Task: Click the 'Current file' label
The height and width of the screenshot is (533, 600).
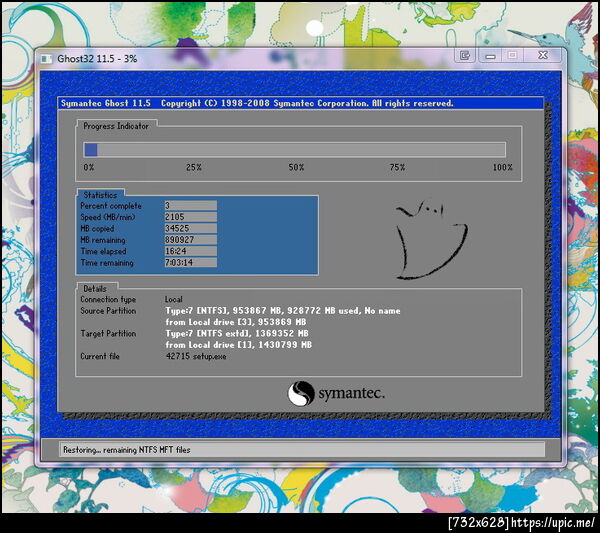Action: (100, 357)
